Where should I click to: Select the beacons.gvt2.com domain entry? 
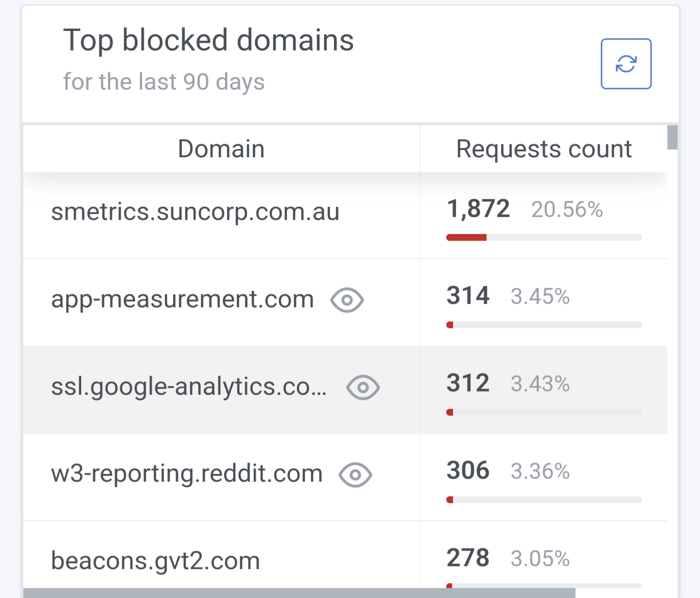pos(156,560)
